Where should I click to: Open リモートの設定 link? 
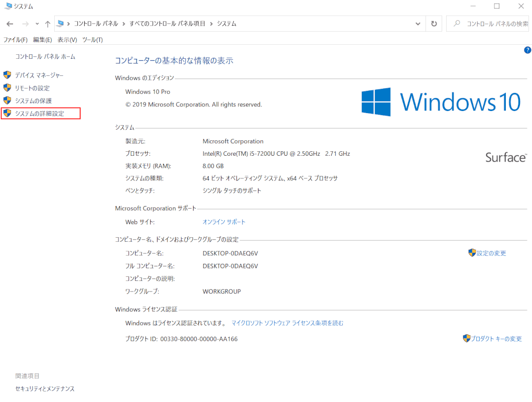click(x=32, y=88)
